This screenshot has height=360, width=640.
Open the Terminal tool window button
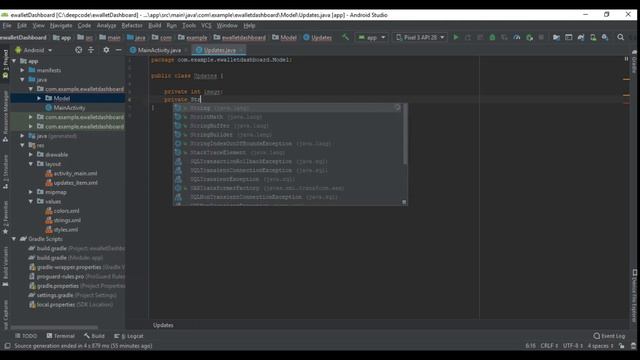pyautogui.click(x=60, y=336)
